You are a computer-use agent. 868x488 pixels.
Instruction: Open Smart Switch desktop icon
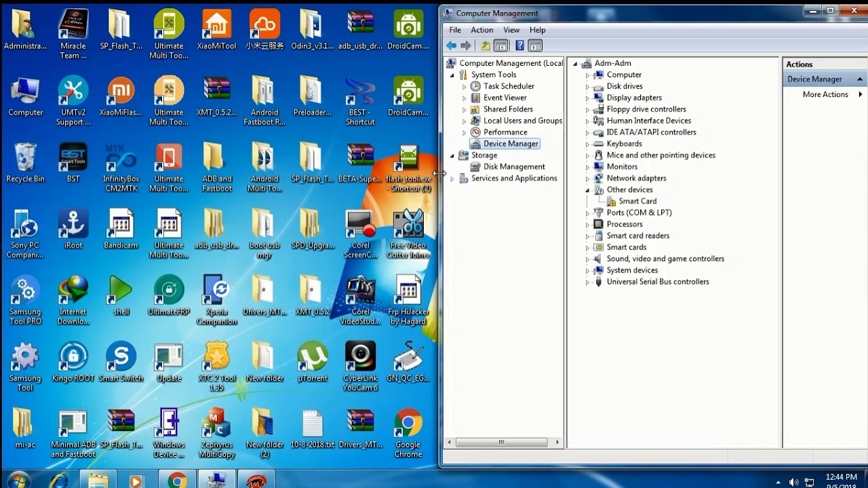(x=121, y=362)
